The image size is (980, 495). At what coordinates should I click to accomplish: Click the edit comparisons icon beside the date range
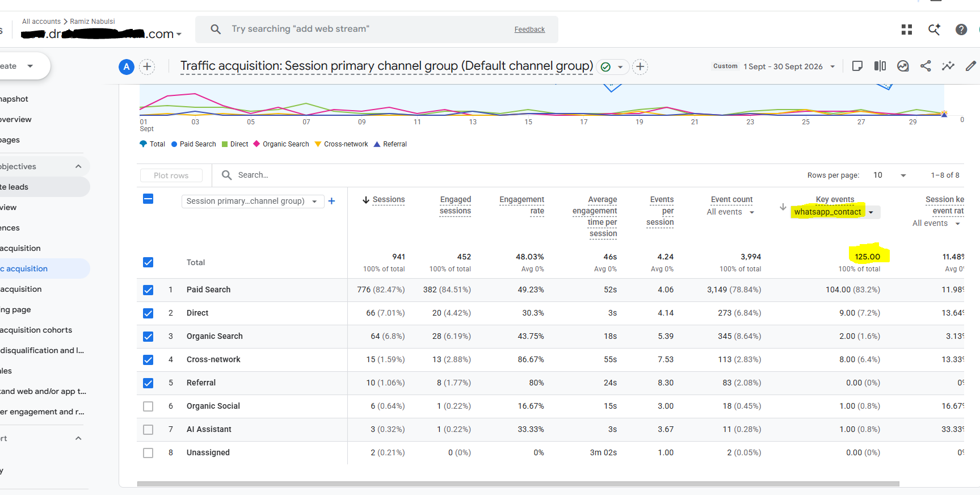point(857,66)
